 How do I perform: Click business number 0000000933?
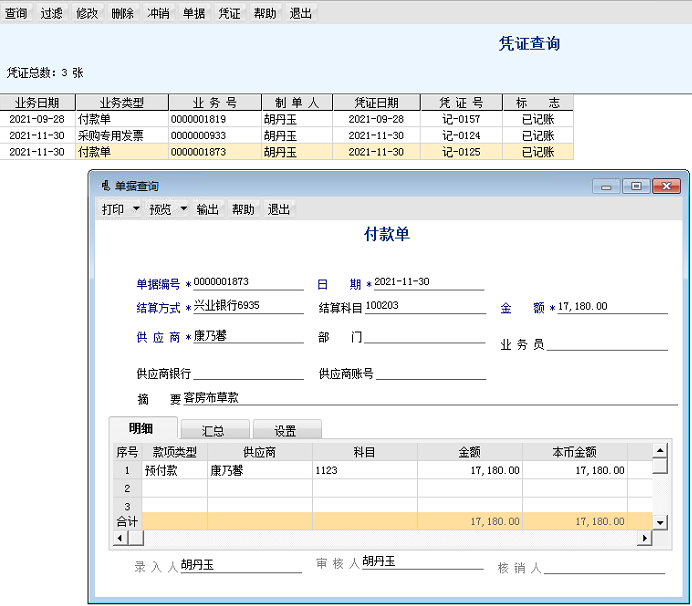(199, 136)
